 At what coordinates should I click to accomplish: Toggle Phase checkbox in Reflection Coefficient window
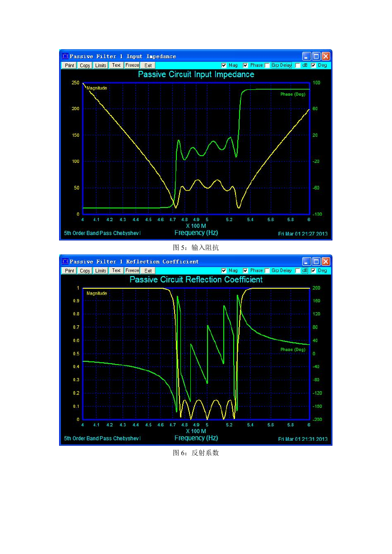click(245, 271)
